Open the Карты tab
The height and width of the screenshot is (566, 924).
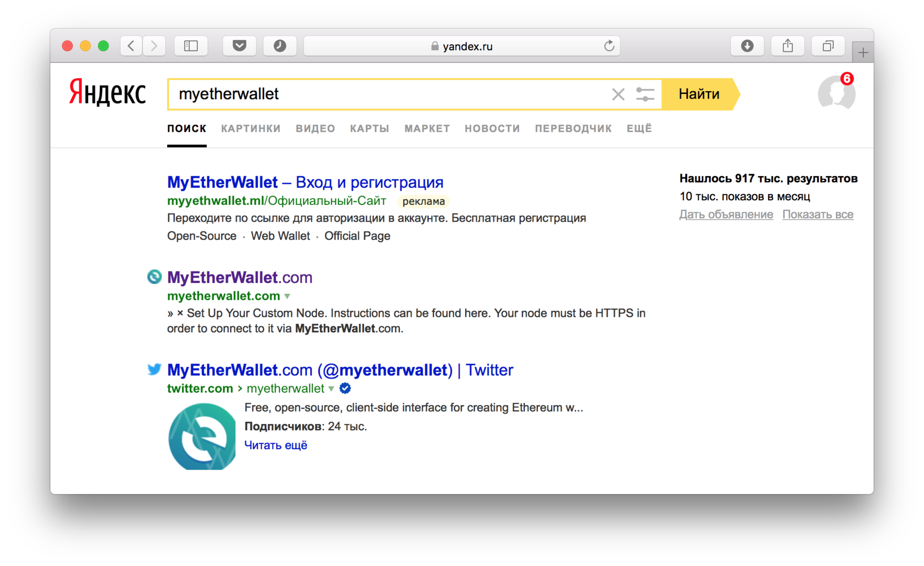[x=370, y=128]
